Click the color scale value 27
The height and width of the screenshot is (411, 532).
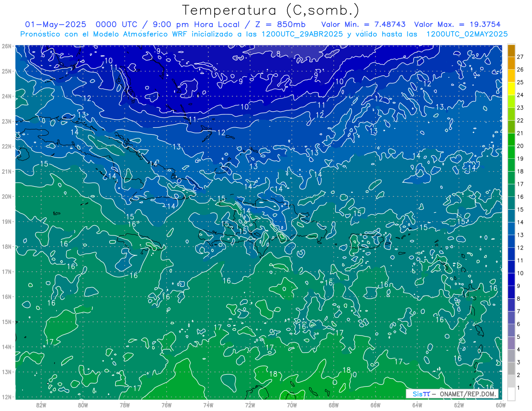[520, 57]
